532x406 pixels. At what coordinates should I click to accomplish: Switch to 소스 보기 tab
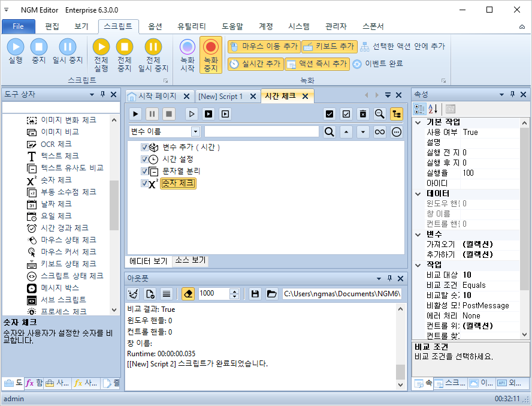point(191,260)
